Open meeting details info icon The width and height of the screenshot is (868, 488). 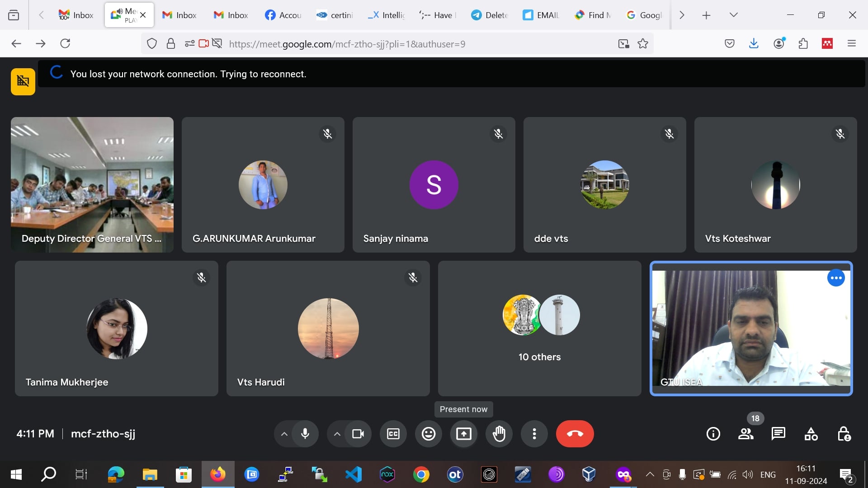pyautogui.click(x=713, y=434)
